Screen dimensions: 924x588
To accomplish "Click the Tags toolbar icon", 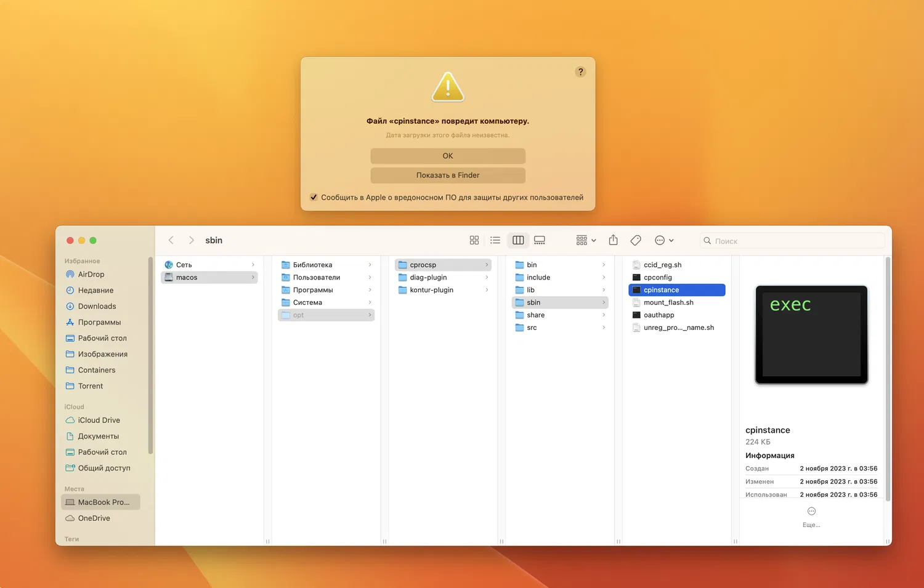I will coord(636,240).
